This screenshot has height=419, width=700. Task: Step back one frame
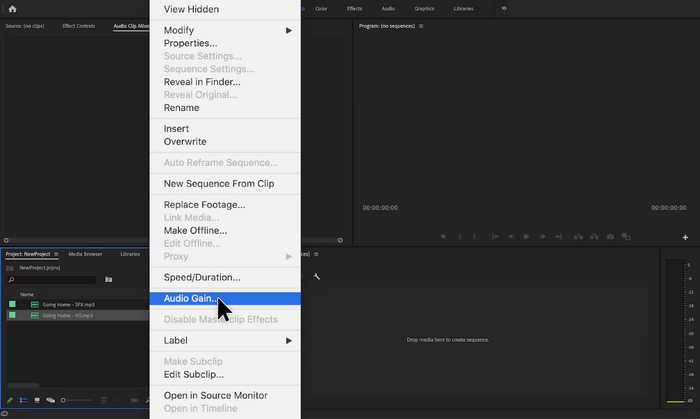click(511, 236)
